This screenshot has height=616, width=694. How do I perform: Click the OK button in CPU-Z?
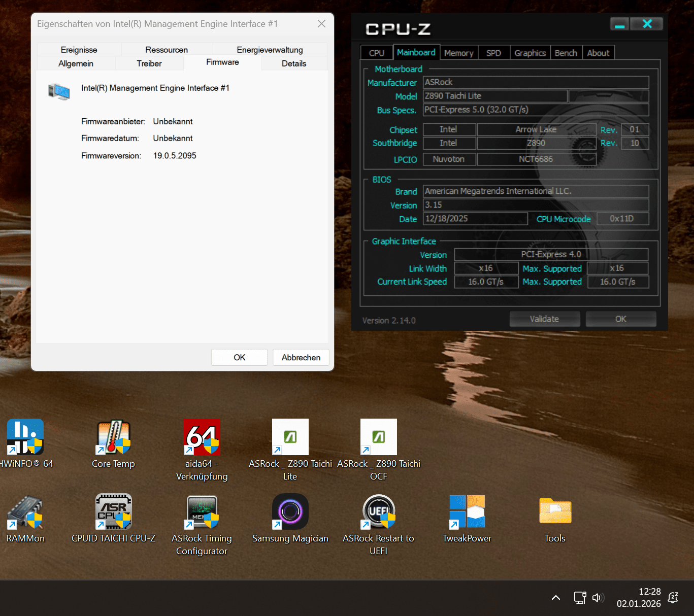[621, 319]
